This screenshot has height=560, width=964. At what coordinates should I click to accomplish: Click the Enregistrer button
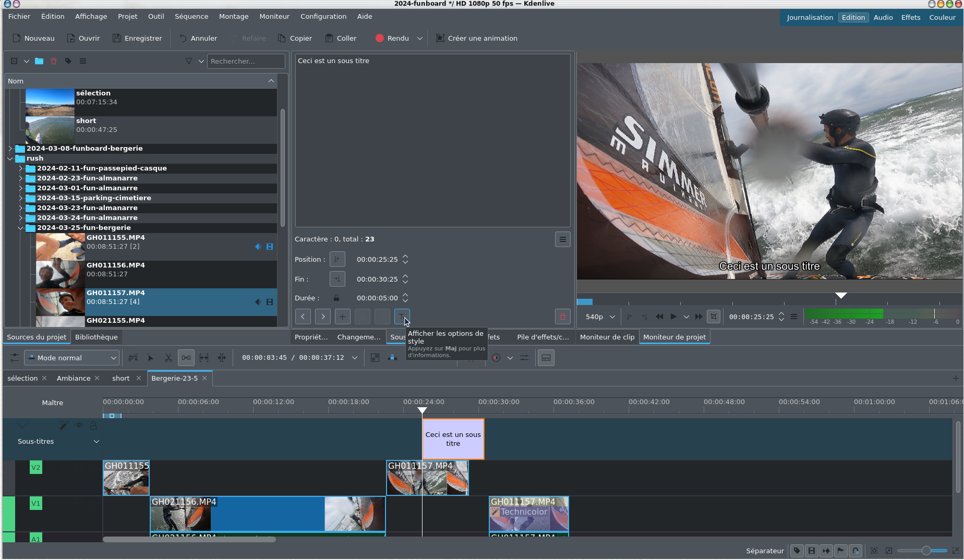[137, 38]
